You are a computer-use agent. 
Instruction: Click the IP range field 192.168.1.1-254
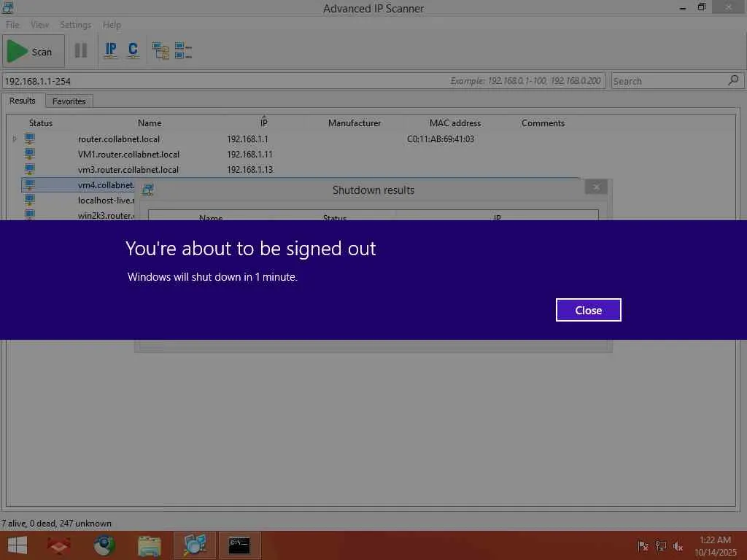coord(303,81)
